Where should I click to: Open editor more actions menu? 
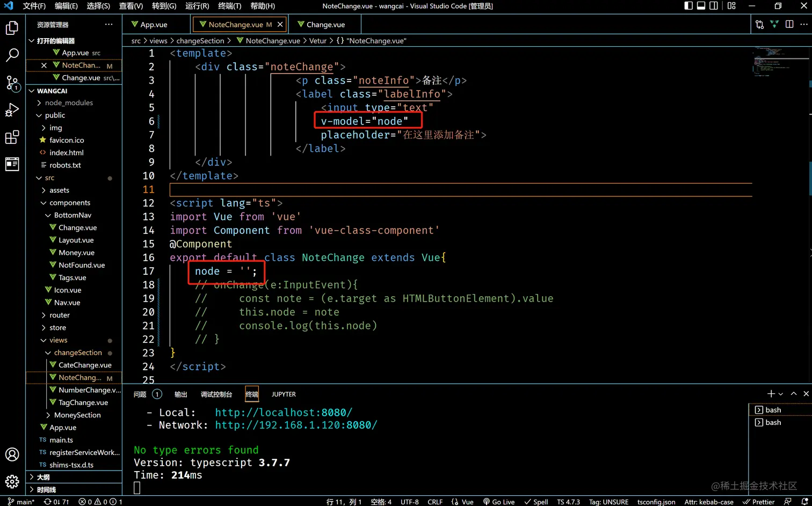[804, 25]
